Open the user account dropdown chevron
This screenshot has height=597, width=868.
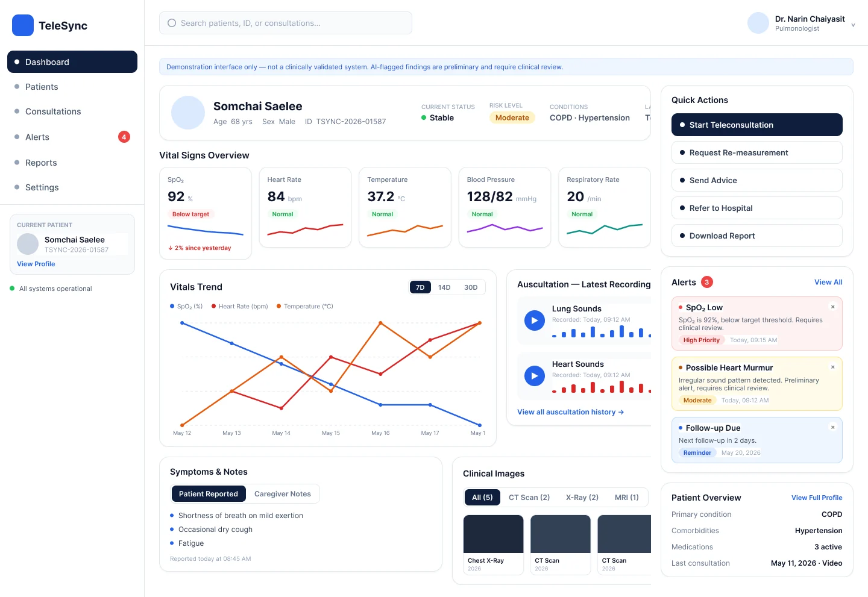click(853, 25)
